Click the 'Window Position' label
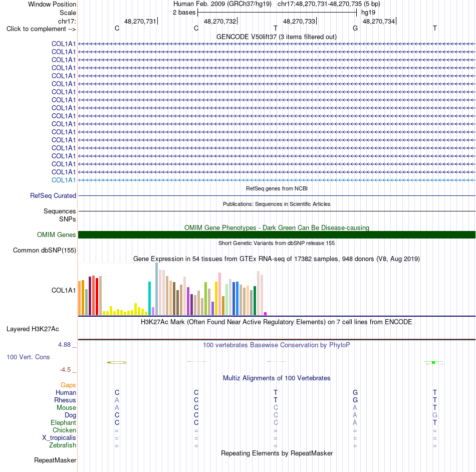 point(52,4)
